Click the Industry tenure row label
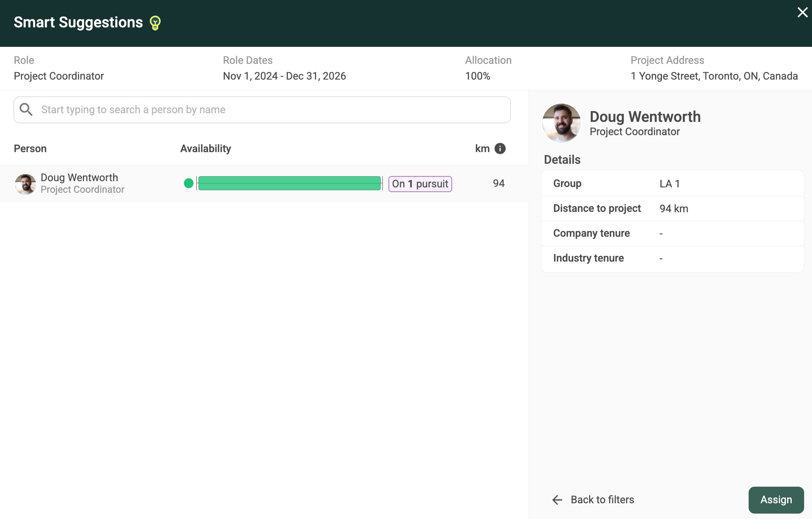This screenshot has height=519, width=812. pos(588,258)
